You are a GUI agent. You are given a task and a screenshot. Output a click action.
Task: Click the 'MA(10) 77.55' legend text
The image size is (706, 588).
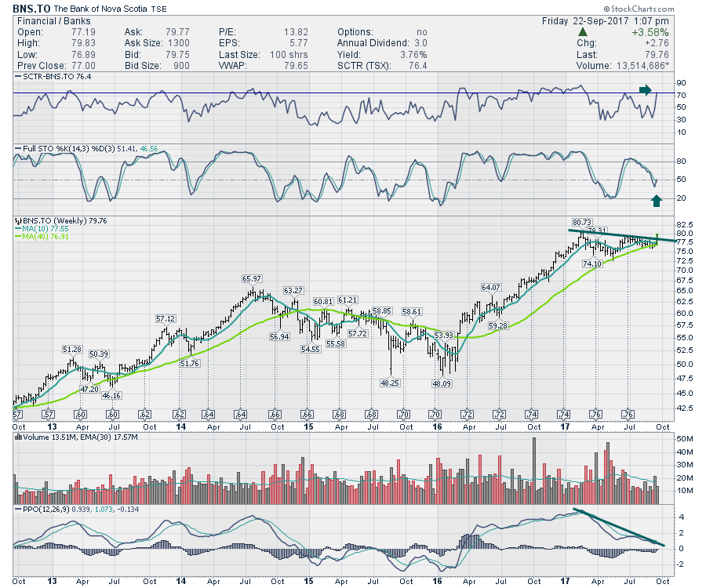pyautogui.click(x=45, y=229)
